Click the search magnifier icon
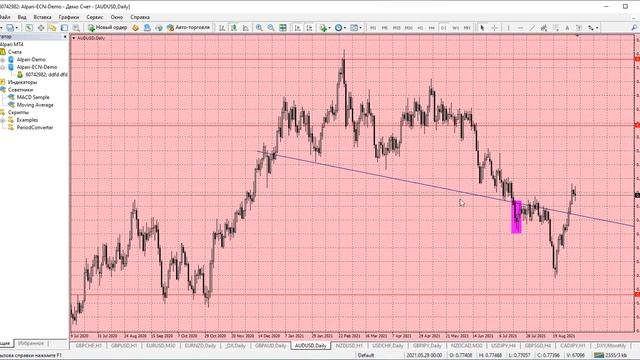This screenshot has height=360, width=640. [634, 28]
